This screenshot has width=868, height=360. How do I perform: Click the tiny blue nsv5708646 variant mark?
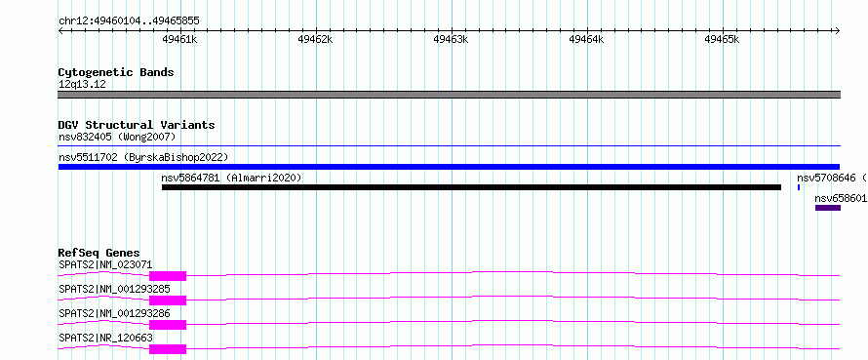pyautogui.click(x=798, y=187)
